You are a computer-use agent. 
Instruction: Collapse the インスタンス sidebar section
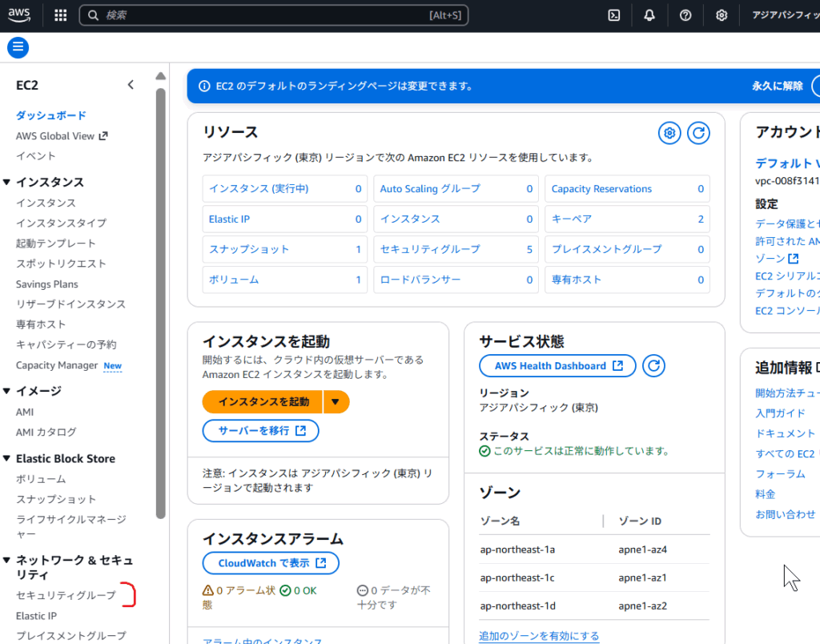(7, 183)
